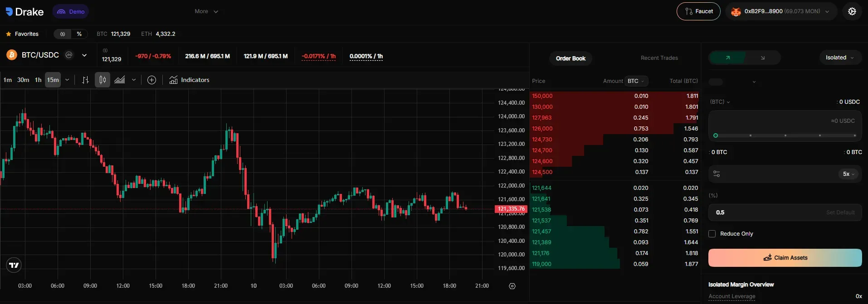Viewport: 868px width, 304px height.
Task: Select the candlestick chart type icon
Action: coord(102,80)
